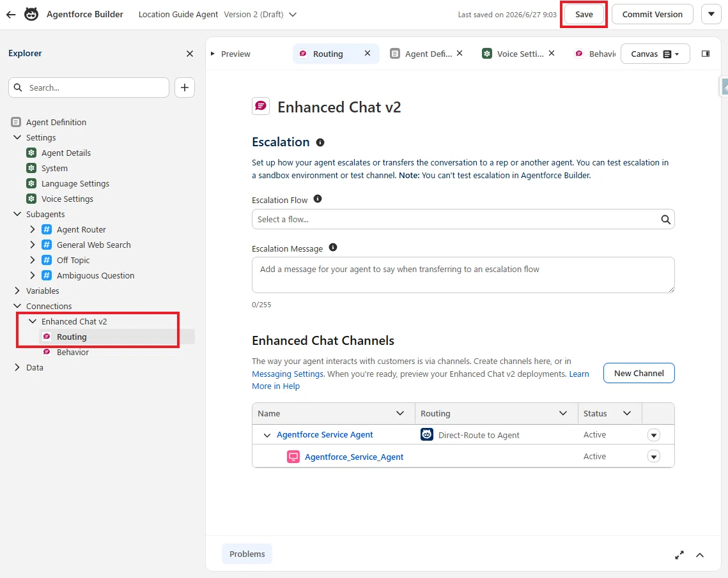Show the Escalation Message info tooltip
728x578 pixels.
pos(333,247)
